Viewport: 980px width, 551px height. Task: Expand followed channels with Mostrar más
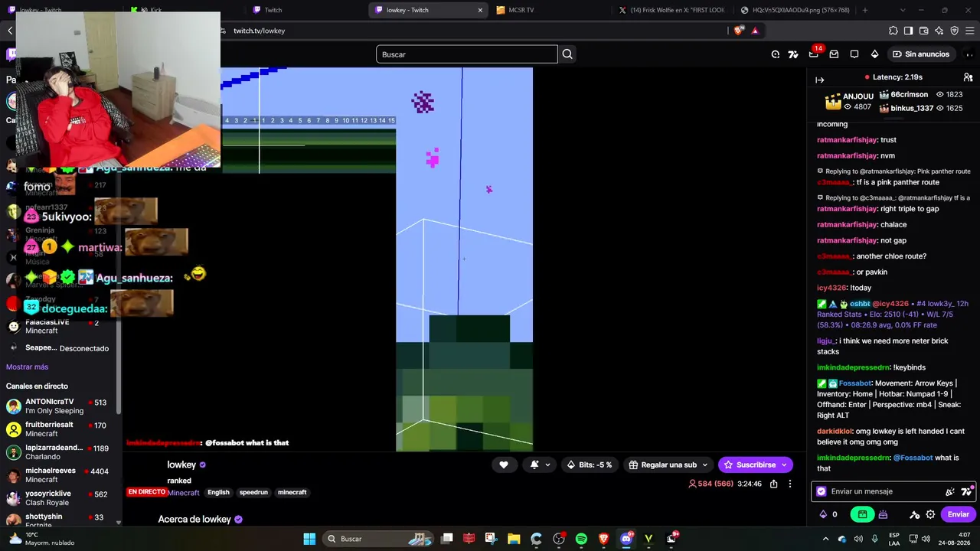pyautogui.click(x=27, y=367)
